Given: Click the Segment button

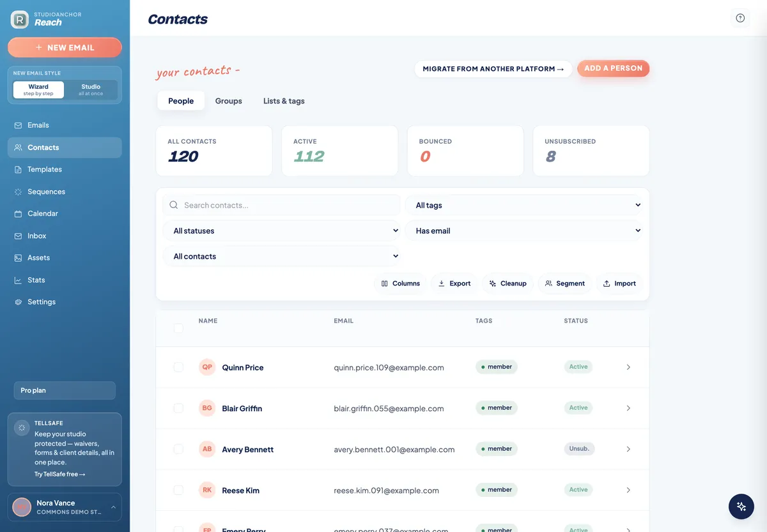Looking at the screenshot, I should point(564,284).
